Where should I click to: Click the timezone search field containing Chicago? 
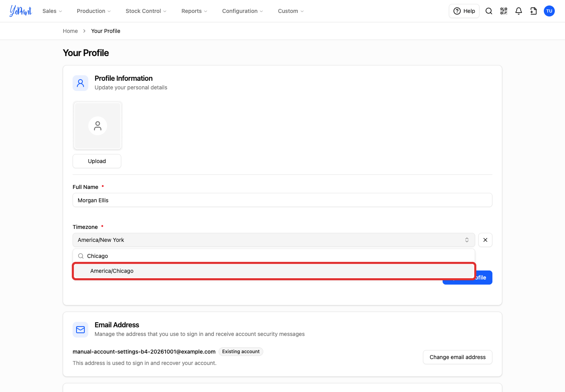274,256
